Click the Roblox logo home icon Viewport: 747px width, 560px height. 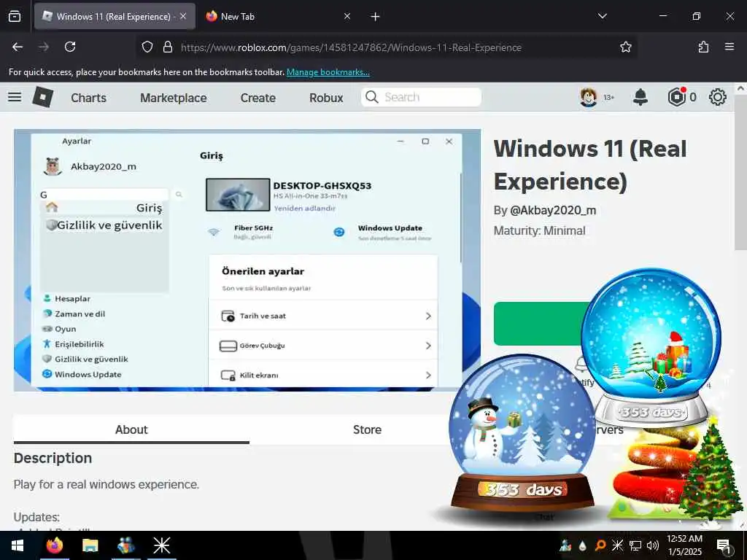pos(43,97)
